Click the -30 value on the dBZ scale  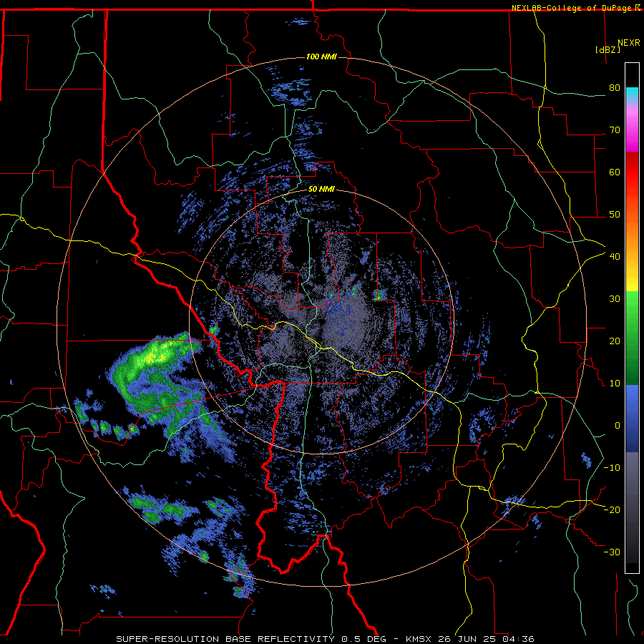pos(612,552)
